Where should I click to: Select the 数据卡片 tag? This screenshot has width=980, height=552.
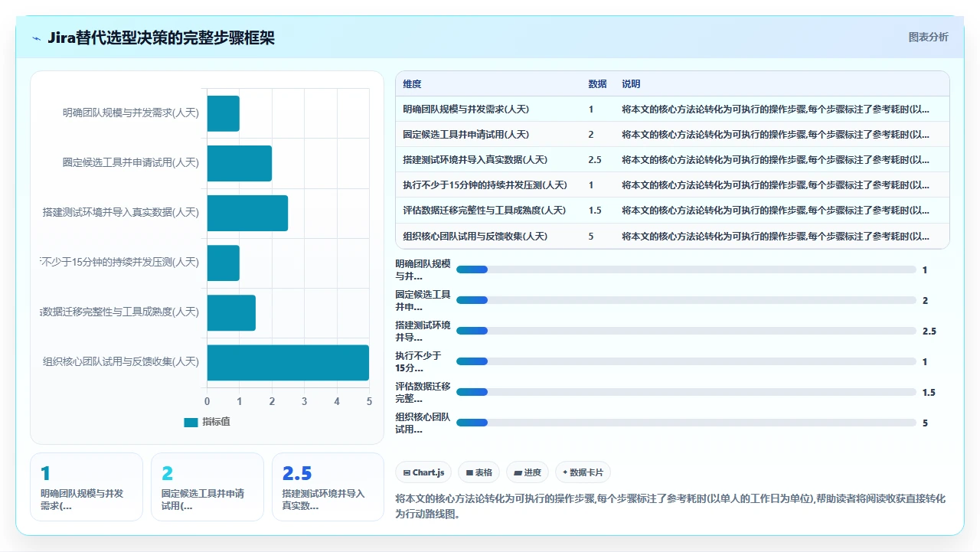point(583,472)
